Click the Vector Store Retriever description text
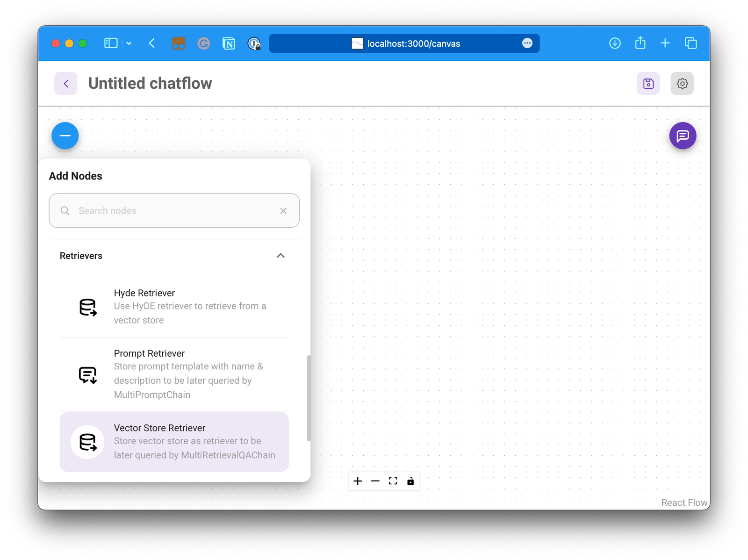 pyautogui.click(x=194, y=448)
